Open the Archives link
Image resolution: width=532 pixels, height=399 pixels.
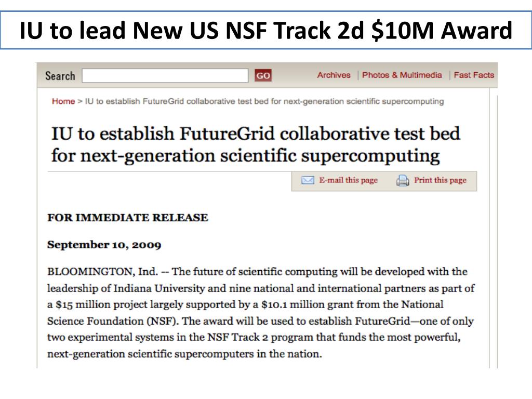point(334,75)
